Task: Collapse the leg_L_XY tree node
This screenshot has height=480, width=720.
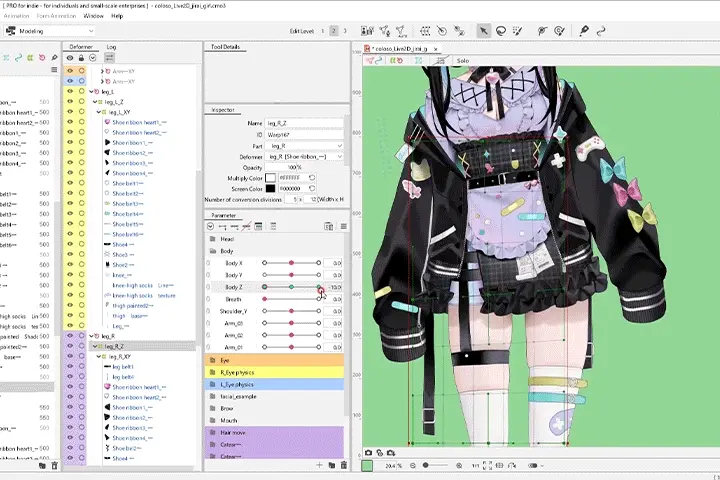Action: 98,112
